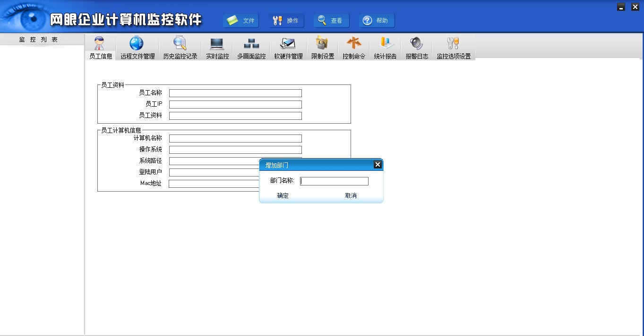The width and height of the screenshot is (644, 336).
Task: Click the Mac地址 text field
Action: 214,184
